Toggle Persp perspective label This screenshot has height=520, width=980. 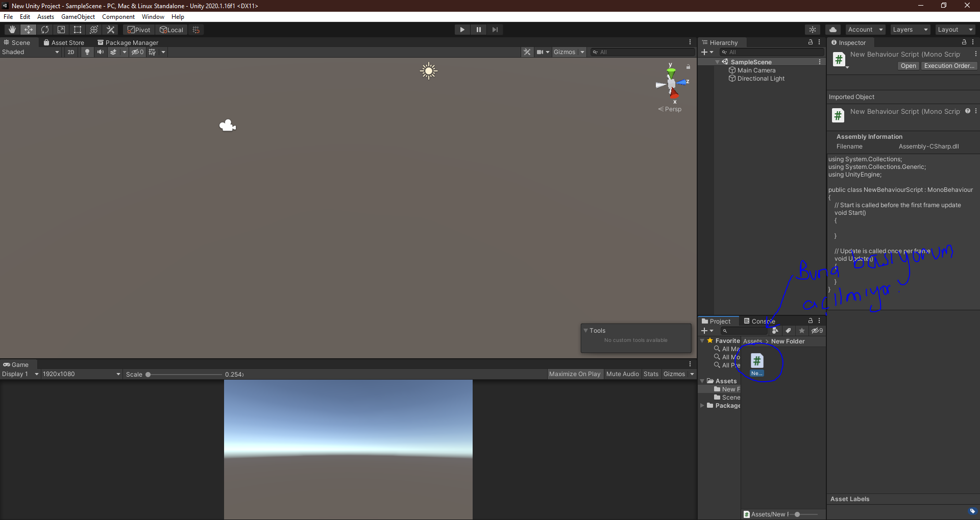(670, 109)
